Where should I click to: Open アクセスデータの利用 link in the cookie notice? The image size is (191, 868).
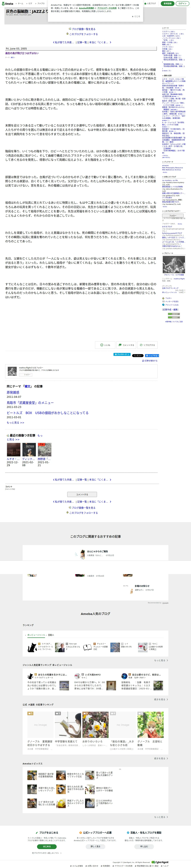pyautogui.click(x=107, y=8)
